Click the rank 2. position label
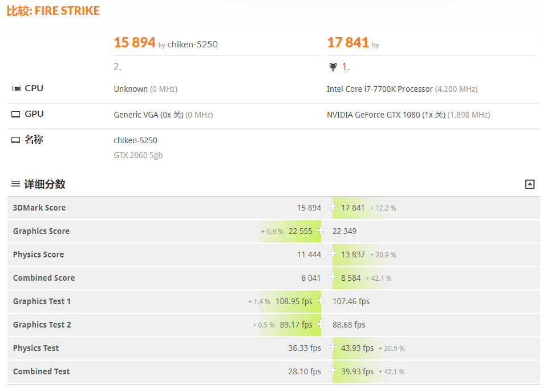 click(117, 67)
